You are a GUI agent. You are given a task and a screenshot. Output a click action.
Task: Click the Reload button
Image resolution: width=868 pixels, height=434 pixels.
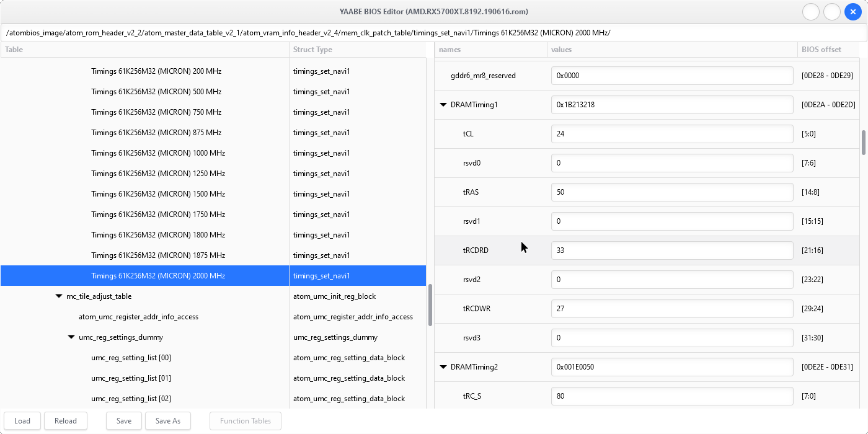tap(66, 421)
